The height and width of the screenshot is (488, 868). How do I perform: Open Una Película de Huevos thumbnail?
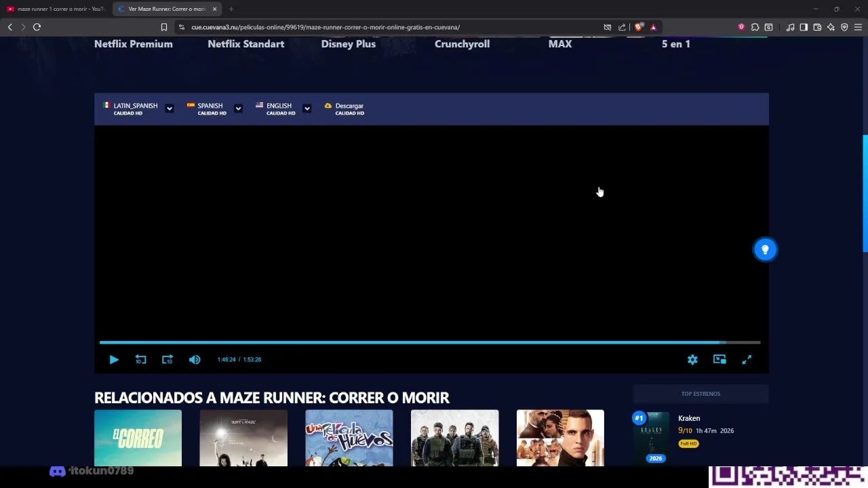click(x=349, y=438)
